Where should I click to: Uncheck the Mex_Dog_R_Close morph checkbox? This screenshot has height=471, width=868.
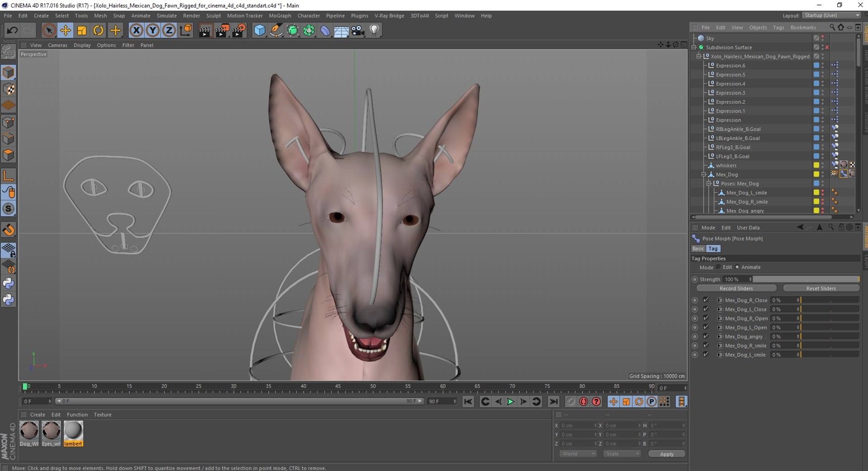[706, 300]
